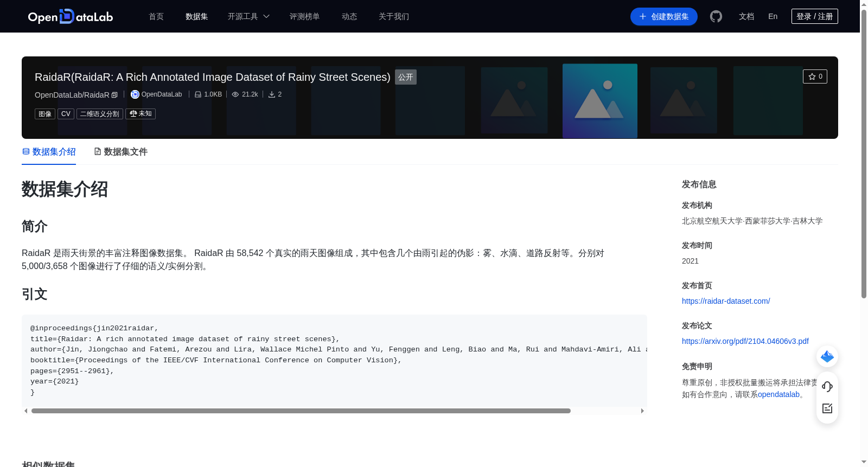The height and width of the screenshot is (467, 868).
Task: Click the CV tag
Action: pos(66,114)
